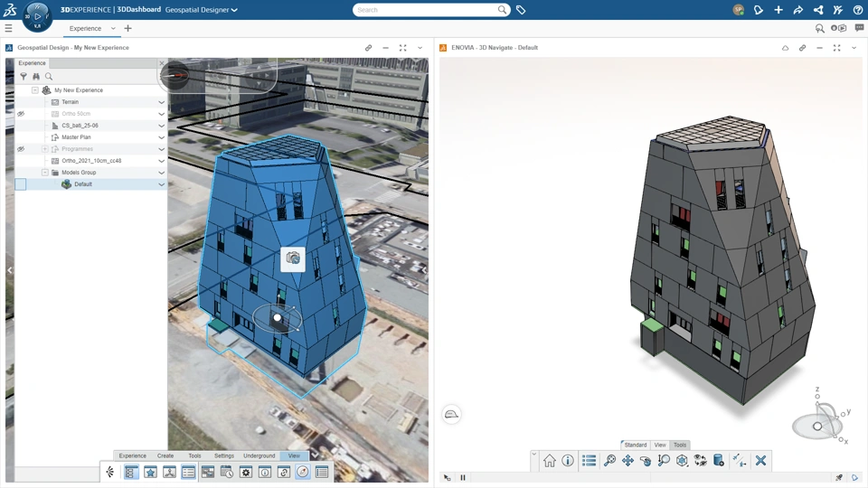Click the plus Add icon in the top blue bar
868x488 pixels.
pyautogui.click(x=778, y=10)
